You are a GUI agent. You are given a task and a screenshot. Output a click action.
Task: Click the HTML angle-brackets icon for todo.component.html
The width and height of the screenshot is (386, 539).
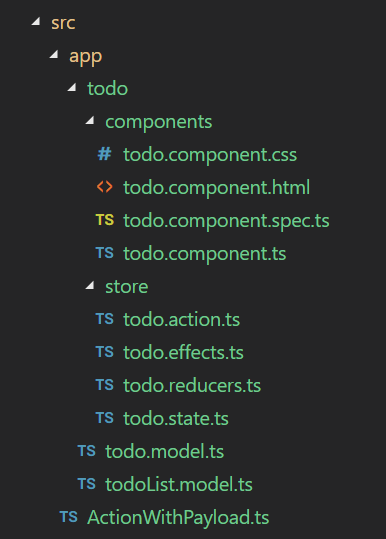(x=104, y=187)
